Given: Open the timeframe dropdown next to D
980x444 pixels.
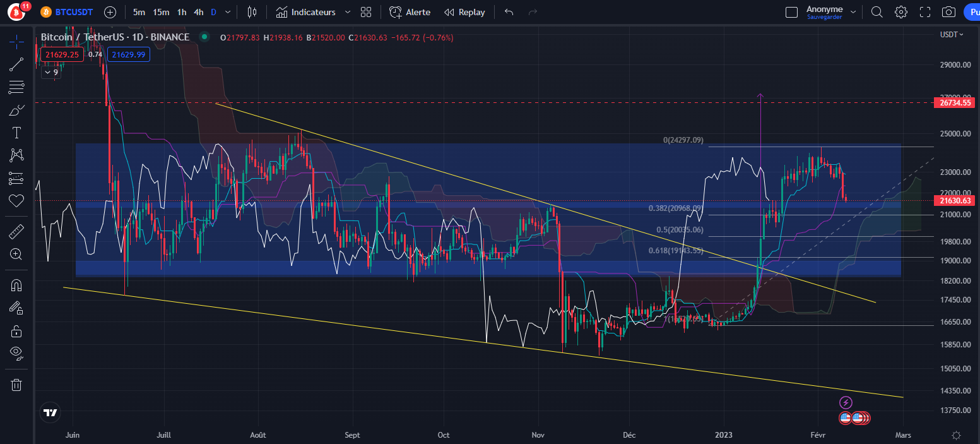Looking at the screenshot, I should coord(227,11).
